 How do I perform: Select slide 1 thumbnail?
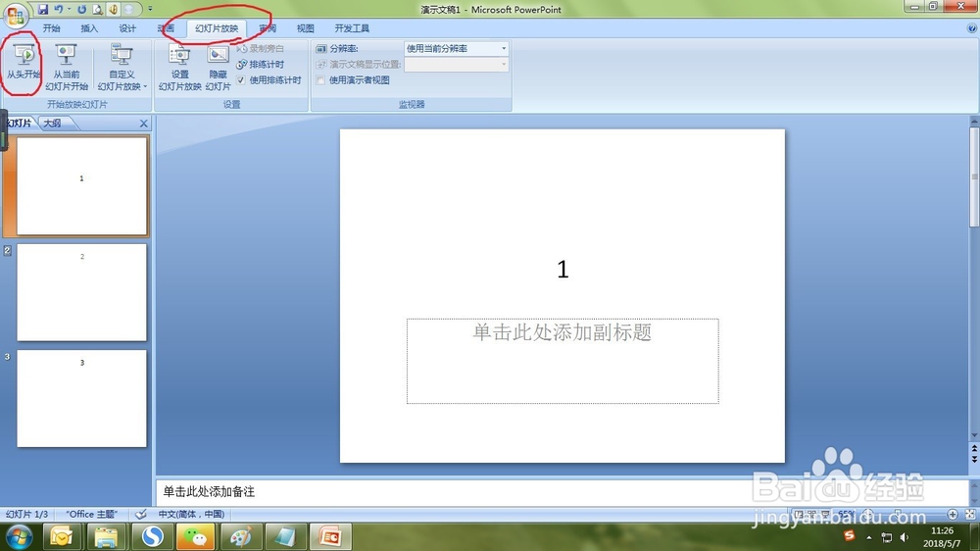(x=82, y=185)
